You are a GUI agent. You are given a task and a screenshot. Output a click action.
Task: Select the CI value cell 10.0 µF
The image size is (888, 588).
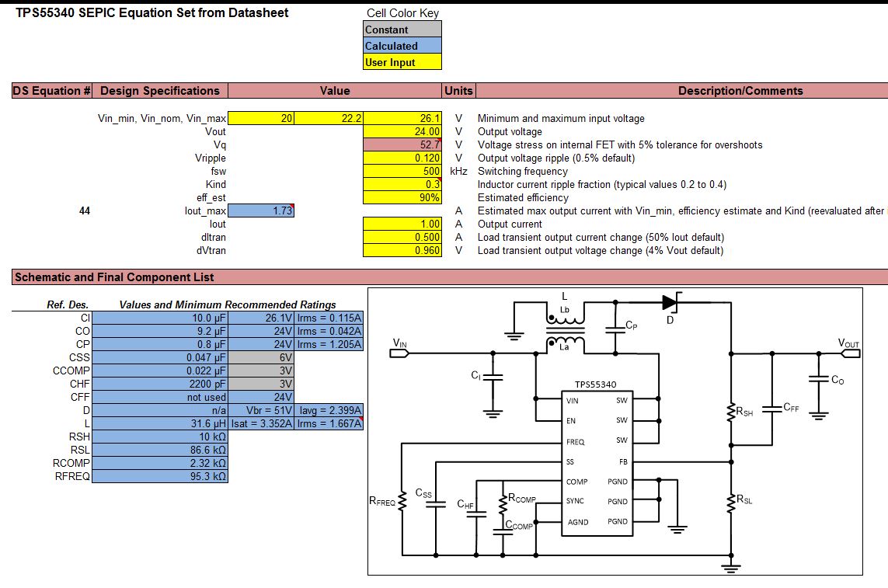click(x=160, y=318)
